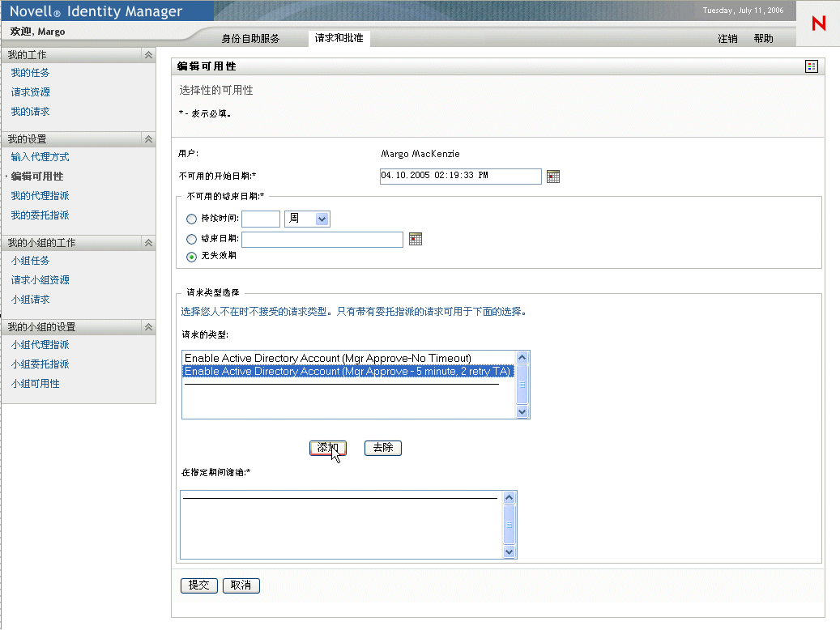This screenshot has width=840, height=630.
Task: Open 帮助 help link
Action: coord(763,39)
